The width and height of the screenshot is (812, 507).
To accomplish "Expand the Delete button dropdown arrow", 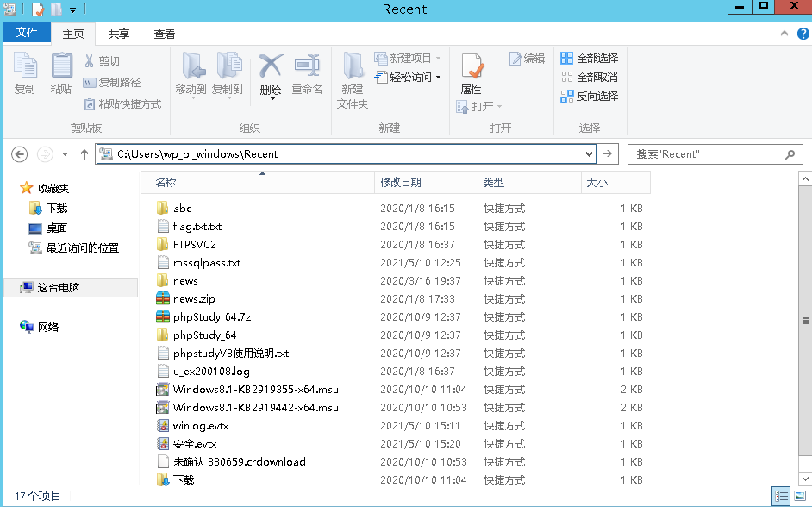I will (272, 98).
